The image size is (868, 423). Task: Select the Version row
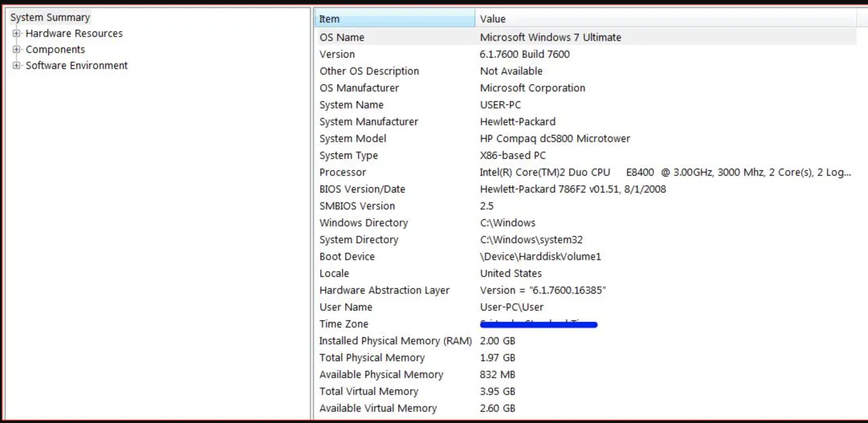(x=337, y=54)
